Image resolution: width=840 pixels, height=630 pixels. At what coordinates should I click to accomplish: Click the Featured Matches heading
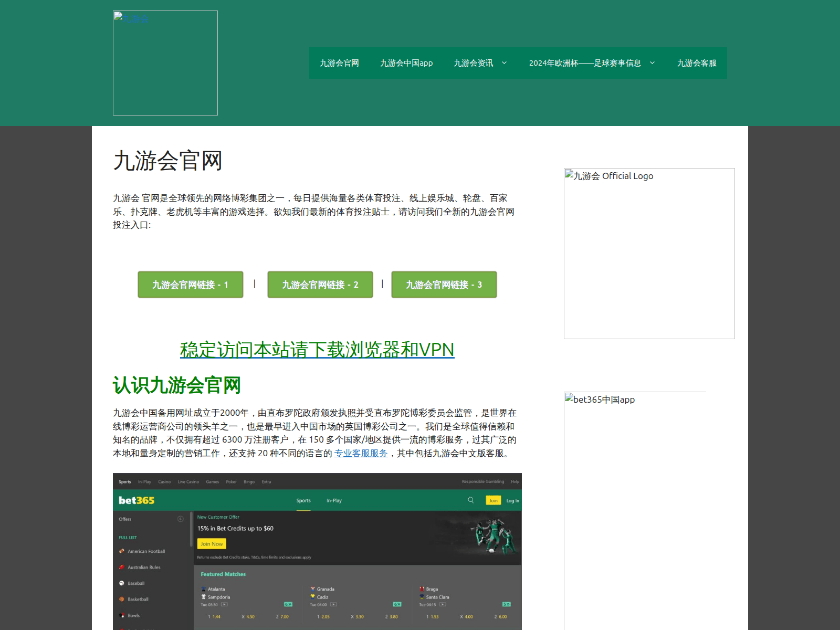(223, 574)
